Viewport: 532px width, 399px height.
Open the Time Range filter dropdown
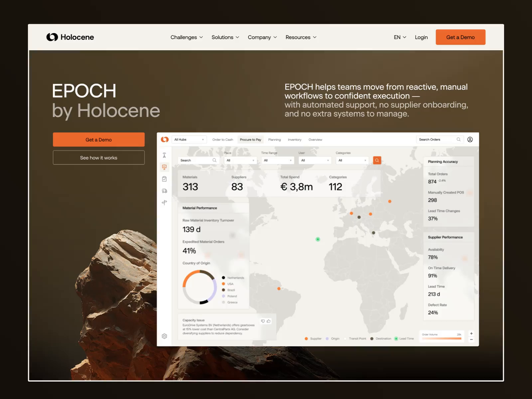tap(278, 160)
